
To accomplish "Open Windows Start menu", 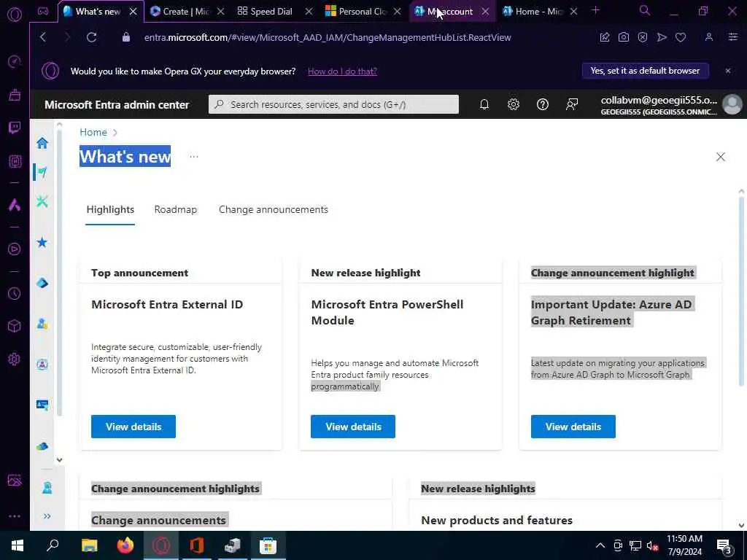I will [18, 545].
